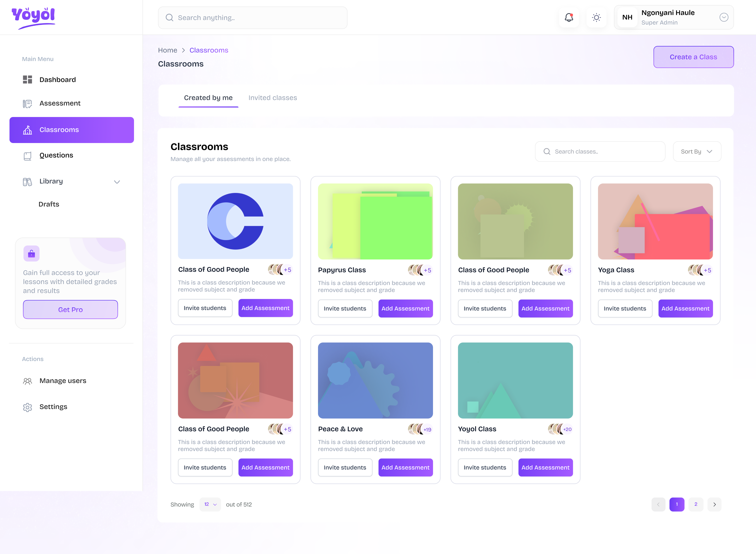756x554 pixels.
Task: Click the Questions book icon in sidebar
Action: pos(28,156)
